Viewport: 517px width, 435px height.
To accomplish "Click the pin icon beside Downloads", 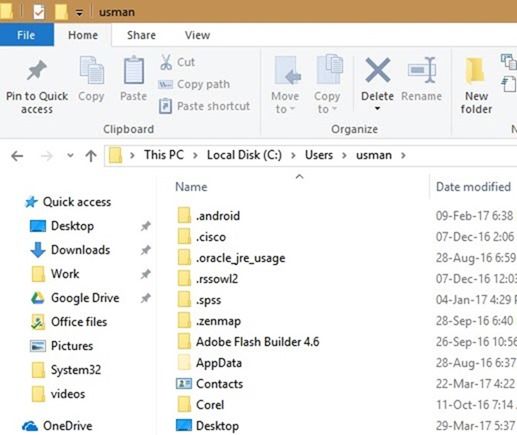I will pos(145,250).
